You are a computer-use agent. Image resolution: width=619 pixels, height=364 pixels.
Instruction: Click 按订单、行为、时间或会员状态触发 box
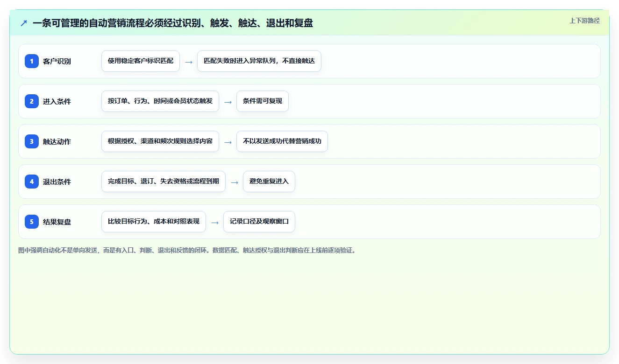coord(160,101)
